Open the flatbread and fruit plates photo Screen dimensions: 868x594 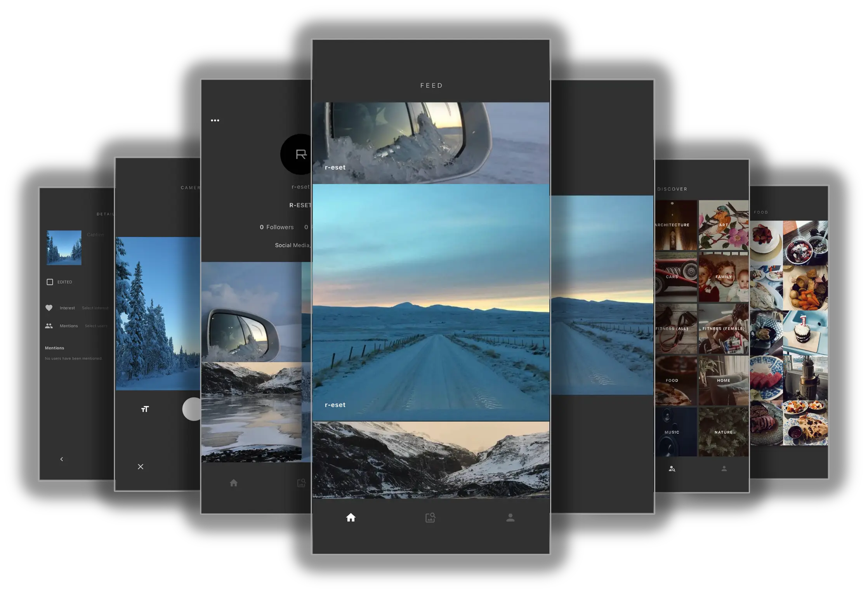tap(806, 423)
